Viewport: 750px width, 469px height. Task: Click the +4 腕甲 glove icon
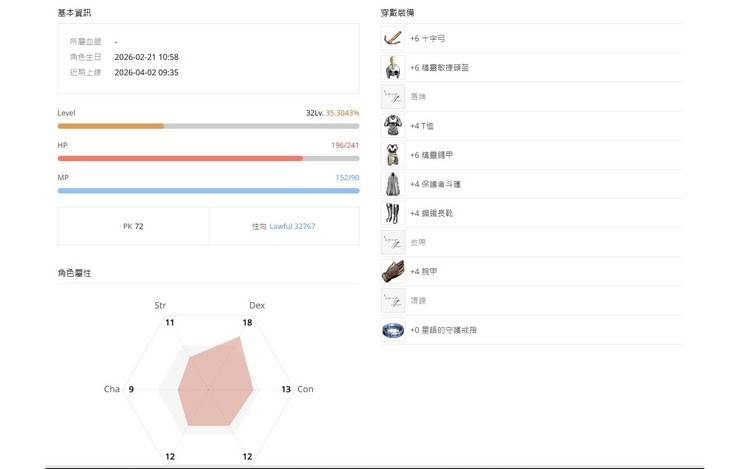click(393, 271)
